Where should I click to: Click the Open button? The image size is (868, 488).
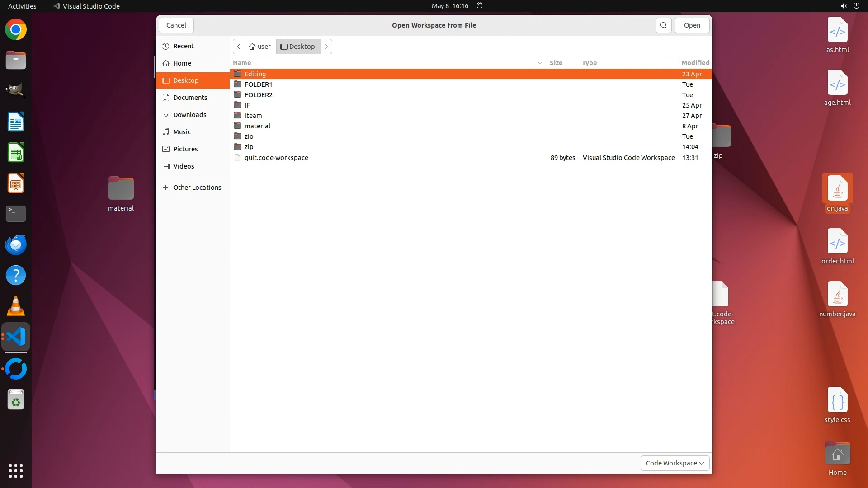point(692,25)
